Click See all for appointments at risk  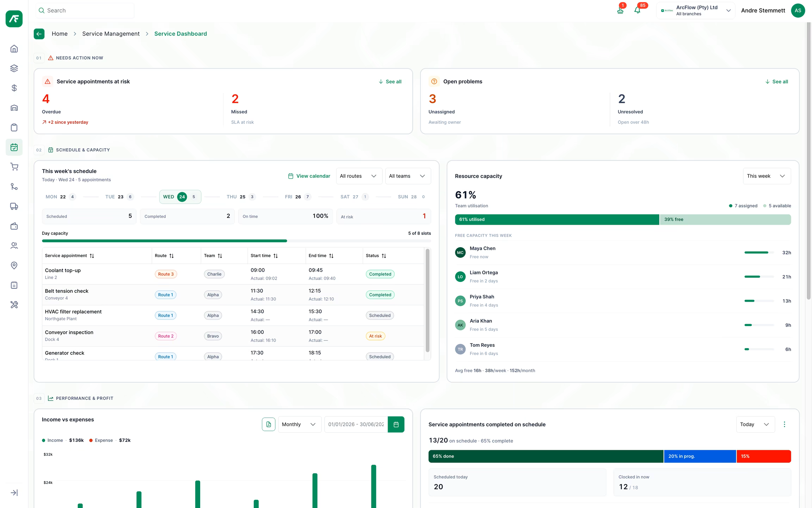tap(390, 82)
